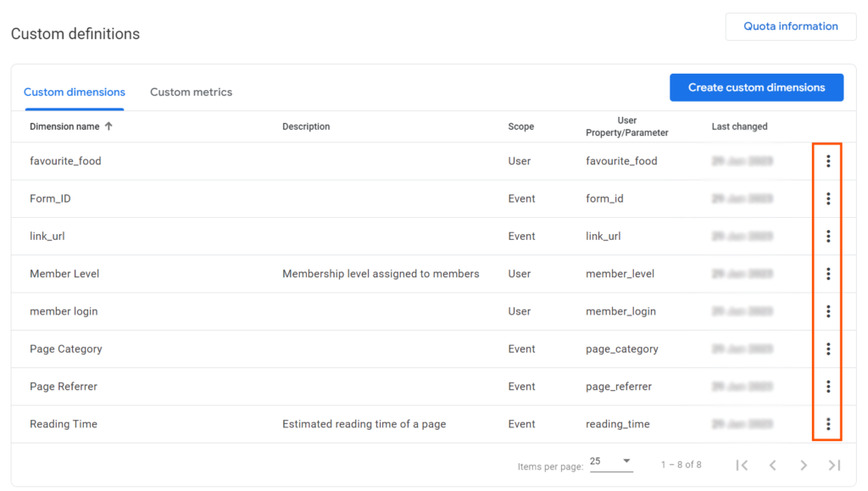The width and height of the screenshot is (868, 491).
Task: Switch to Custom dimensions tab
Action: point(75,92)
